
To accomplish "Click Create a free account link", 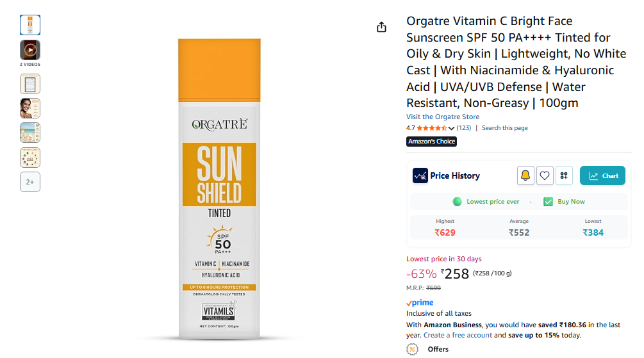I will [458, 335].
